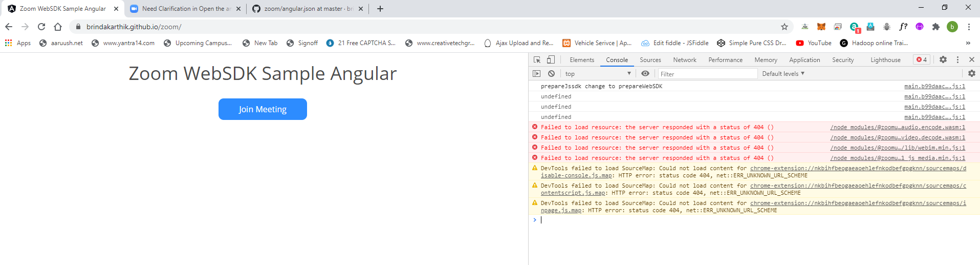Open the js_media.min.js error source link
Viewport: 980px width, 265px height.
tap(898, 158)
